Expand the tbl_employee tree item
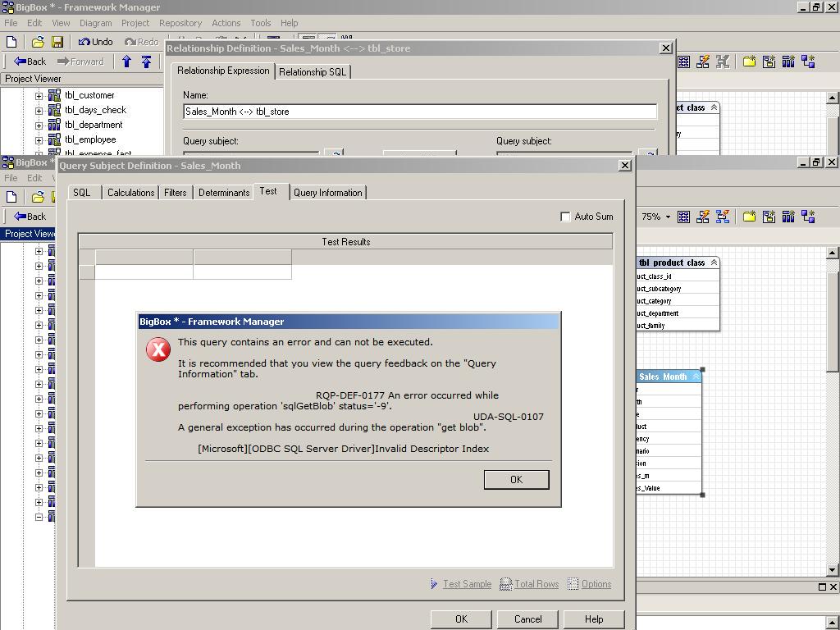The image size is (840, 630). point(39,139)
